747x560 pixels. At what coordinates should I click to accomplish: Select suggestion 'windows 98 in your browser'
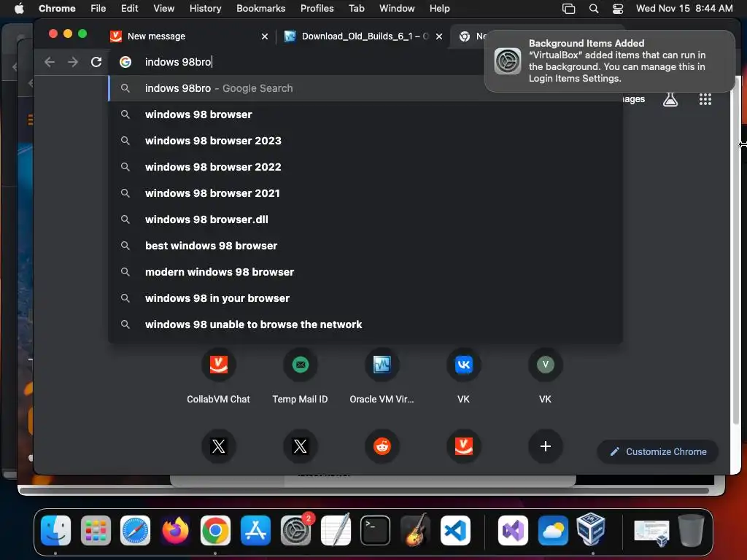coord(365,298)
